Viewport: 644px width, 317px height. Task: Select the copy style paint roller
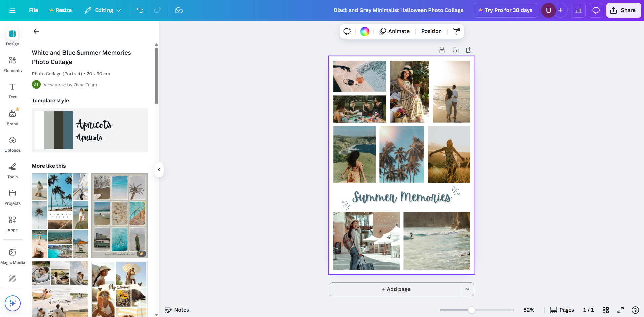coord(456,31)
